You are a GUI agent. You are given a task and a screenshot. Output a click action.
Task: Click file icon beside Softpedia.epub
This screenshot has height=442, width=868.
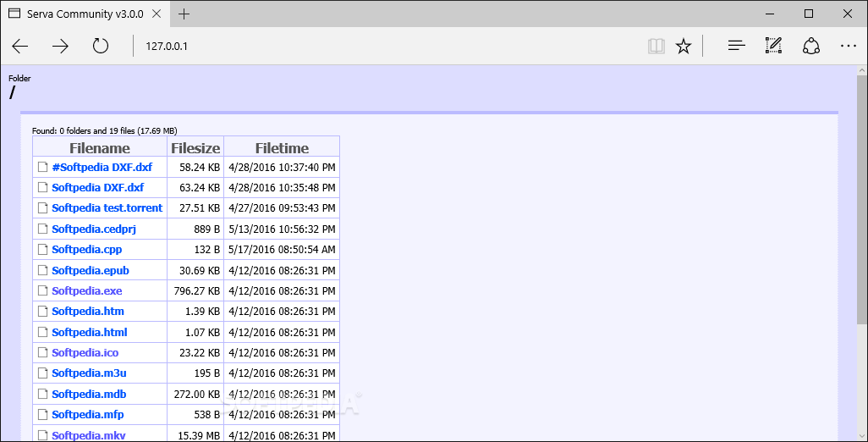coord(42,270)
